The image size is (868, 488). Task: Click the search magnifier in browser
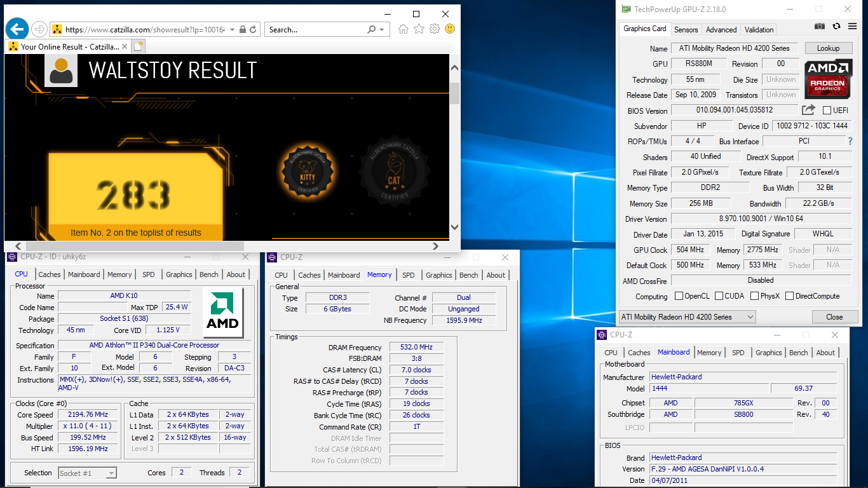pos(372,29)
